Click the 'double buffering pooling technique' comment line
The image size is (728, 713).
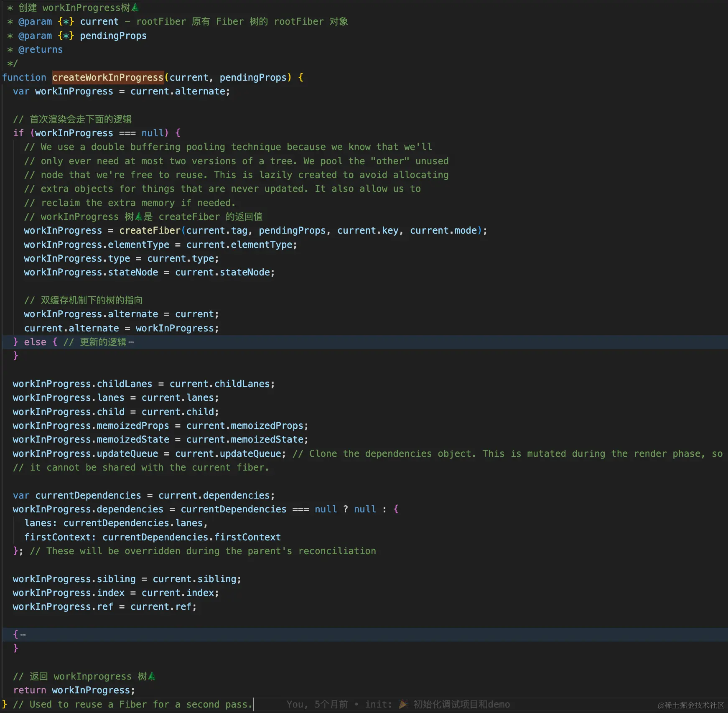(x=228, y=147)
